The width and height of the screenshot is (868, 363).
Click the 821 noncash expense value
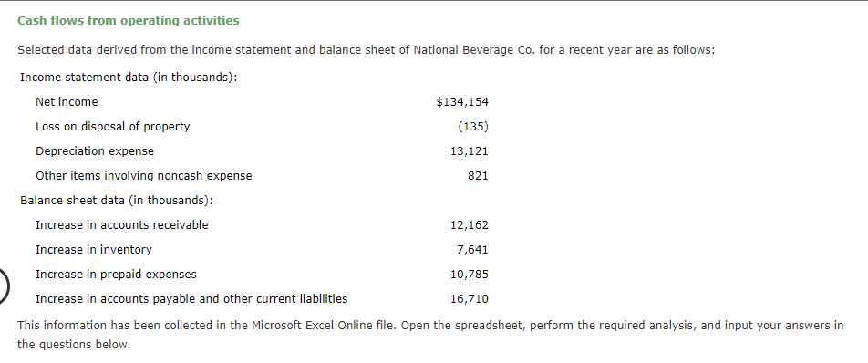[479, 176]
